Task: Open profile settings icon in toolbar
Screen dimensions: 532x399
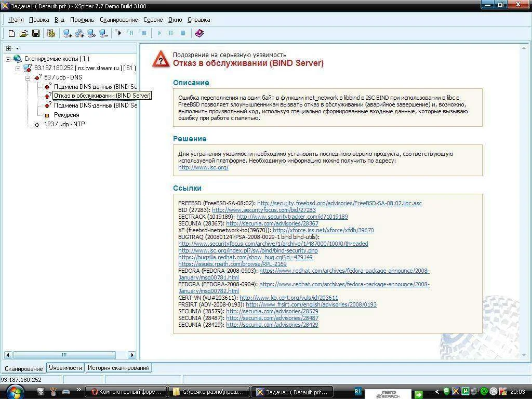Action: coord(51,33)
